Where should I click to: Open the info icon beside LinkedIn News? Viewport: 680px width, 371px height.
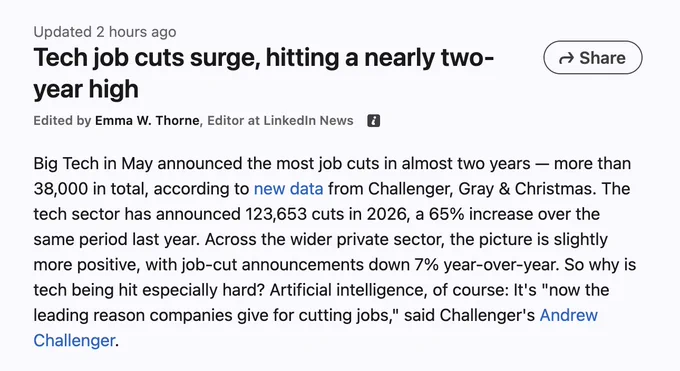[373, 121]
